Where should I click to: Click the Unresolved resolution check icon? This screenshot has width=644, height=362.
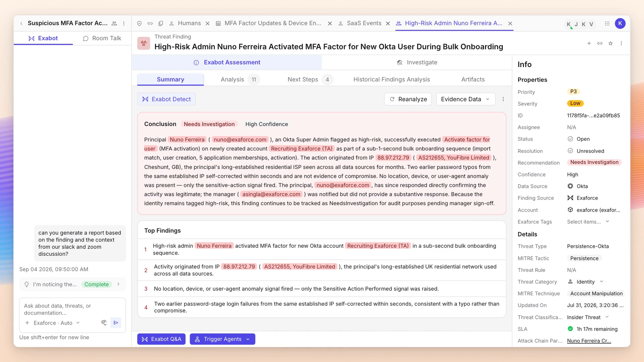coord(570,151)
